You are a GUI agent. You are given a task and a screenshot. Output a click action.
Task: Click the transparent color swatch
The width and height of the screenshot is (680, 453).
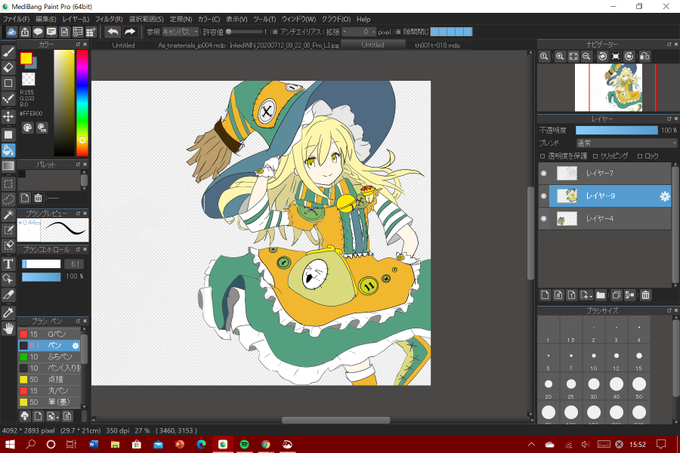(29, 79)
